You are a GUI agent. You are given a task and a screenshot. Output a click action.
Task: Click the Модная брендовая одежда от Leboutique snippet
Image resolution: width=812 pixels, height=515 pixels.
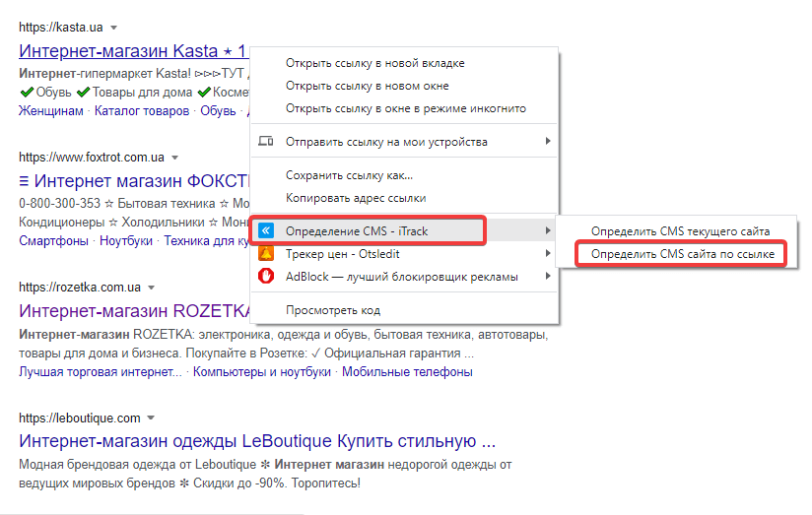(265, 474)
